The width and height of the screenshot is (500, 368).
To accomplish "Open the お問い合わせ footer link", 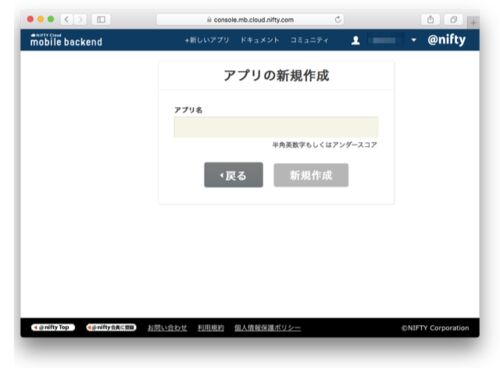I will (x=167, y=328).
